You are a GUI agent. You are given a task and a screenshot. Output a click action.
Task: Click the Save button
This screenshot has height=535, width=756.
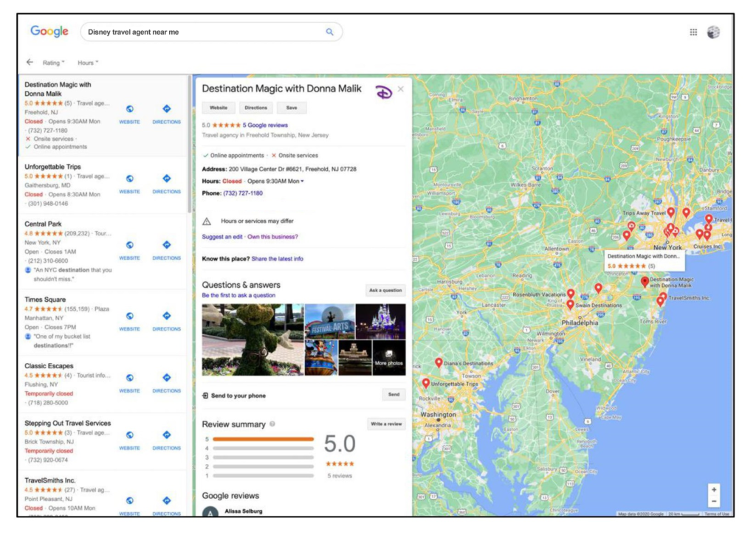pos(292,108)
